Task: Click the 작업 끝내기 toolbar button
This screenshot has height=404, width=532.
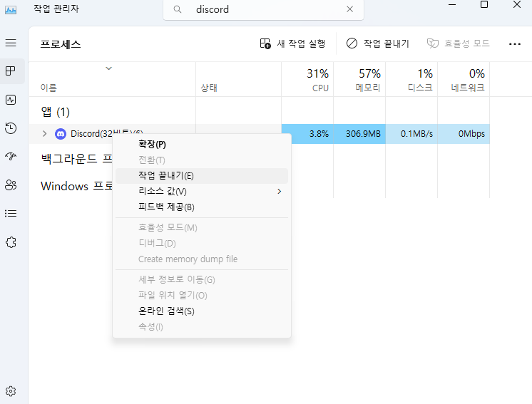Action: (378, 43)
